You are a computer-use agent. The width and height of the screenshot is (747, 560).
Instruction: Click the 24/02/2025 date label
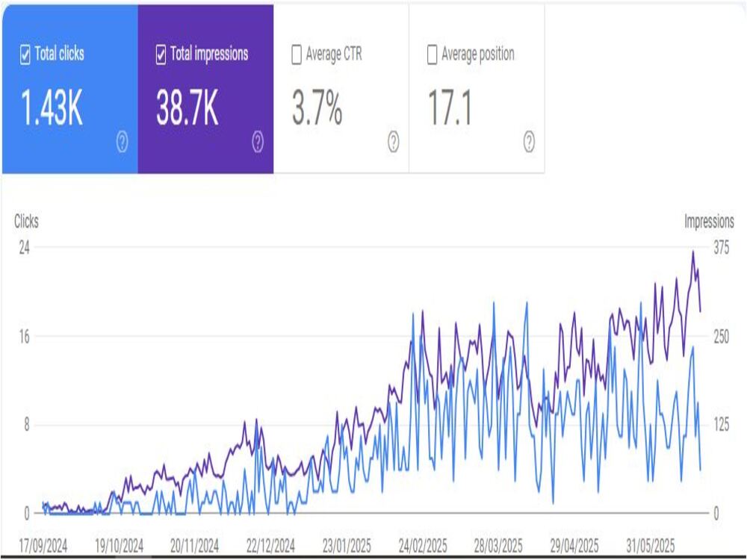pyautogui.click(x=423, y=546)
